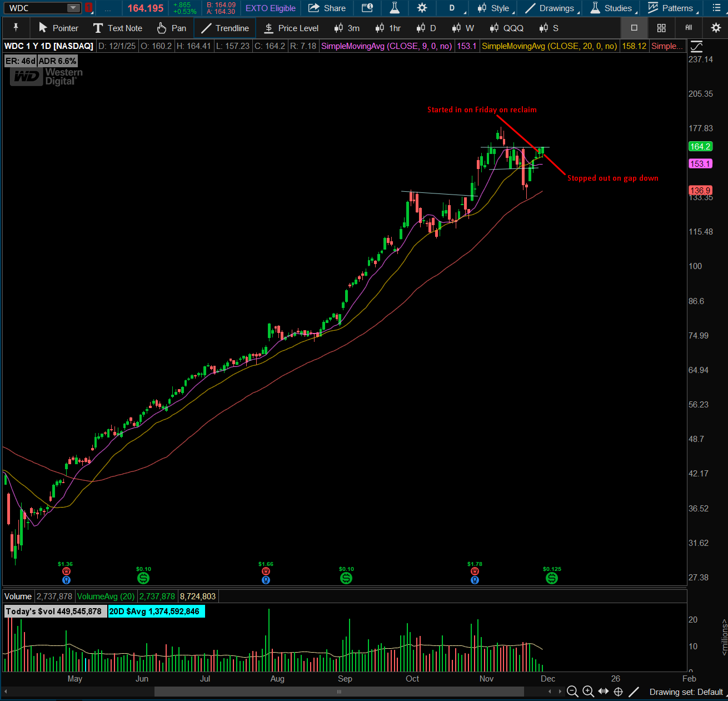This screenshot has width=728, height=701.
Task: Switch chart to the 1hr timeframe
Action: (x=388, y=28)
